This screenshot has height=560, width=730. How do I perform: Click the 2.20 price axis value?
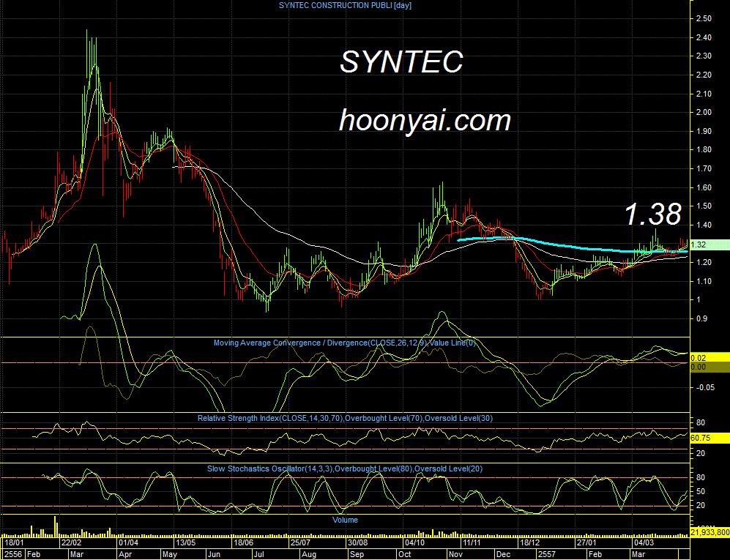(704, 75)
